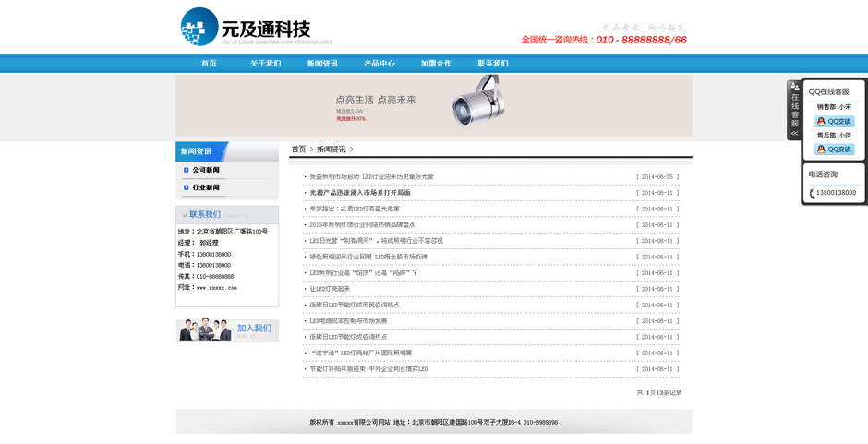Go to 关于我们 in navigation bar
Viewport: 868px width, 444px height.
pos(265,64)
